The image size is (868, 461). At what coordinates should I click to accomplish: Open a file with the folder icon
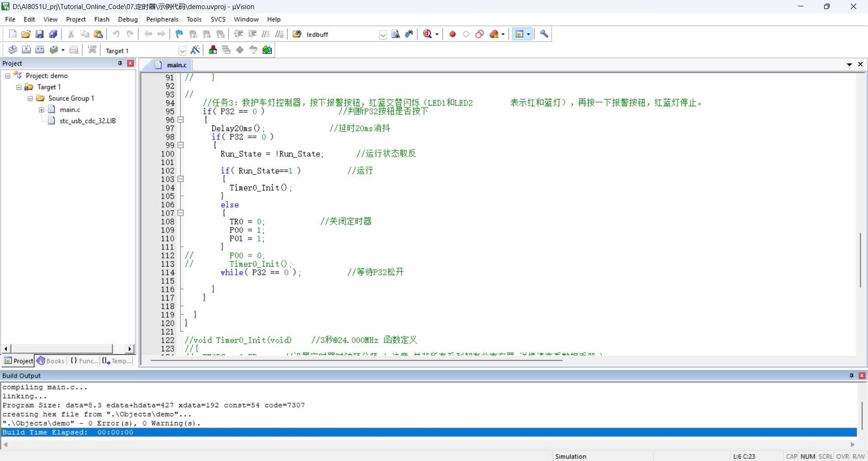click(26, 34)
